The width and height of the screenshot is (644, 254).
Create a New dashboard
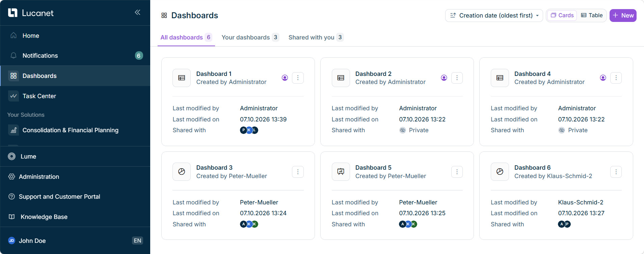point(623,16)
